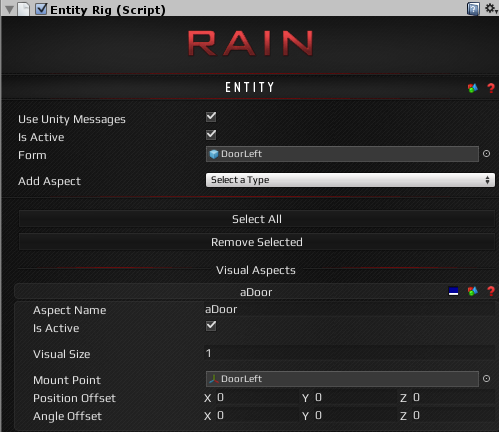This screenshot has width=499, height=432.
Task: Disable the Entity Rig script checkbox
Action: point(41,9)
